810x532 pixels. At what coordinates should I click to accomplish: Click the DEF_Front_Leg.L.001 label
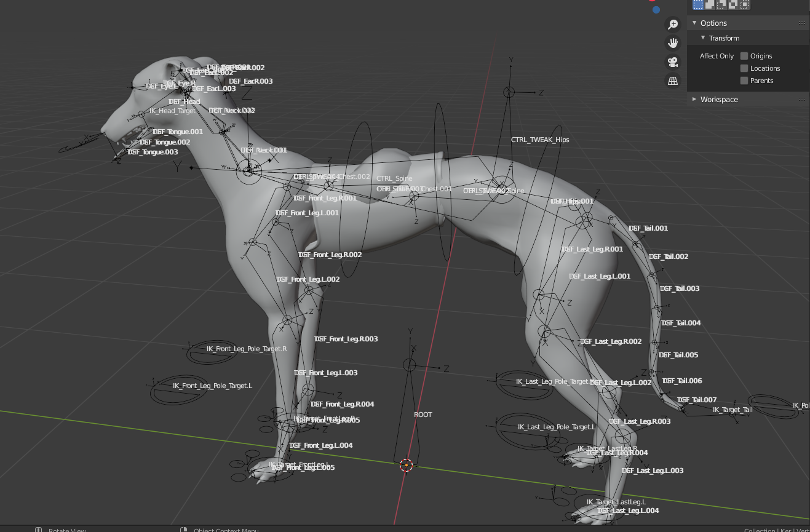coord(308,213)
